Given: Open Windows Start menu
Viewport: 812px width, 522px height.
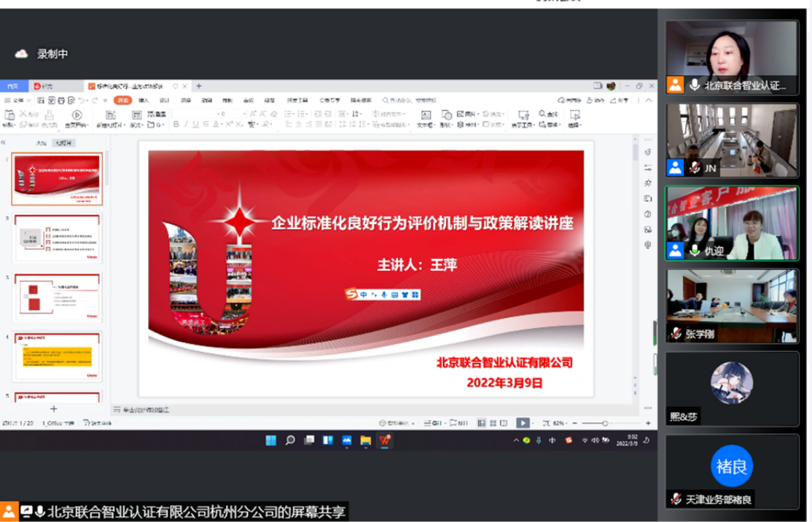Looking at the screenshot, I should 271,440.
